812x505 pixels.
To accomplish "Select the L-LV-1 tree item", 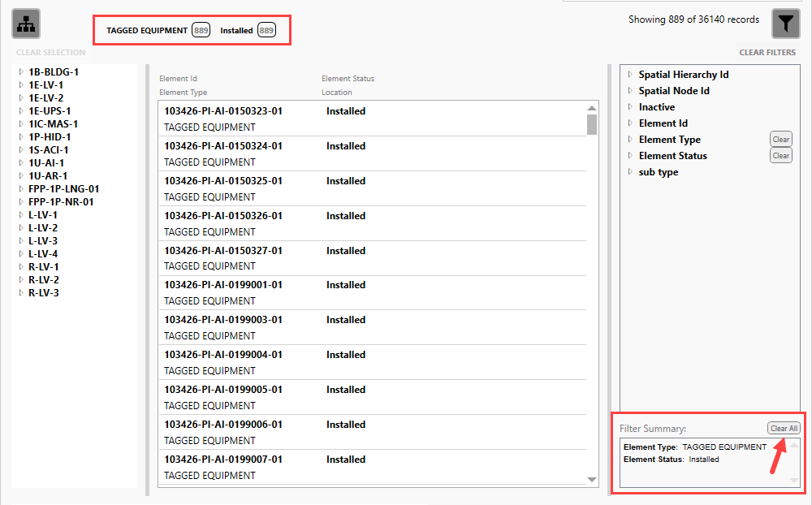I will pyautogui.click(x=43, y=215).
